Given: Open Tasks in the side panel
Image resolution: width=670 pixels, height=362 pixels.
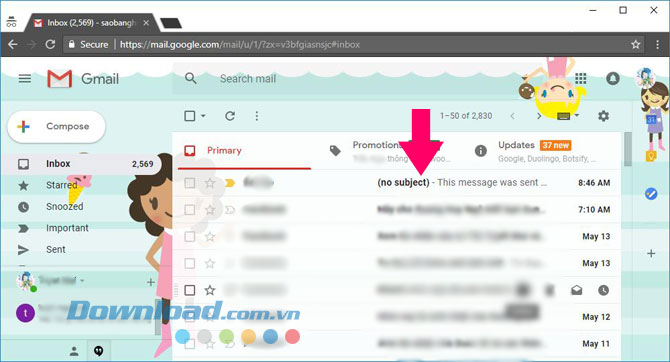Looking at the screenshot, I should tap(651, 194).
